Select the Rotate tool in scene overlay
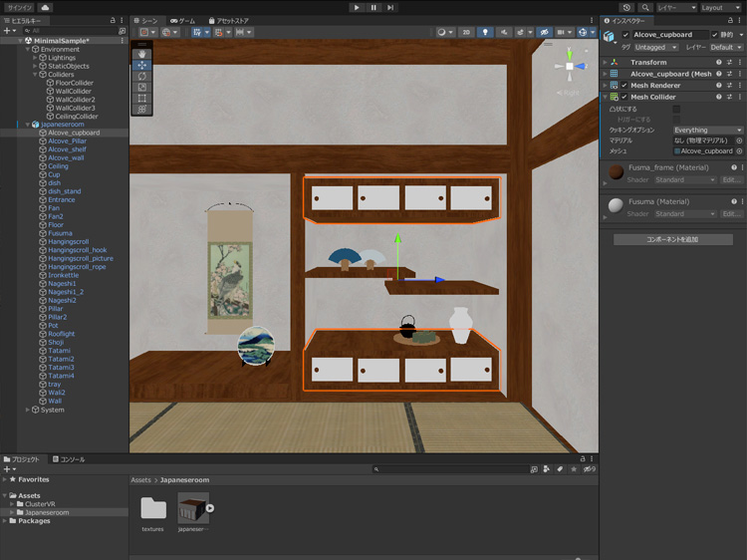This screenshot has width=747, height=560. [x=141, y=76]
